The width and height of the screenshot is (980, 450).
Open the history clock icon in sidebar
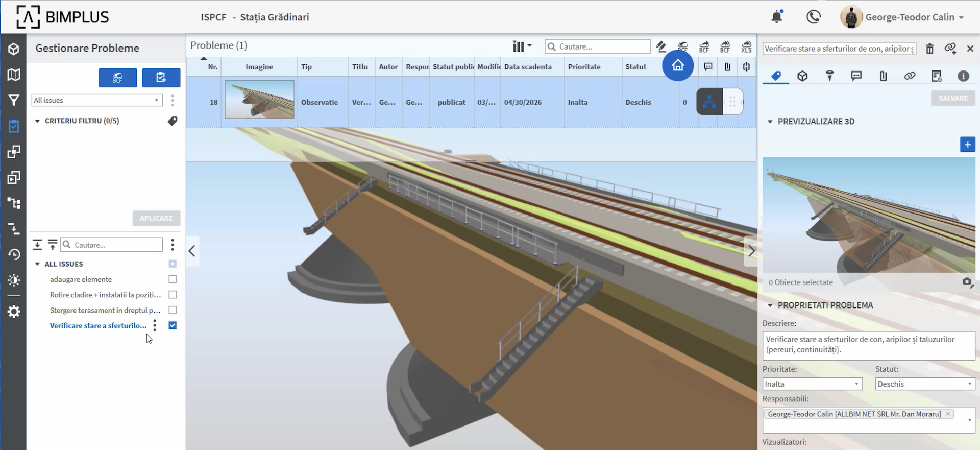[14, 254]
